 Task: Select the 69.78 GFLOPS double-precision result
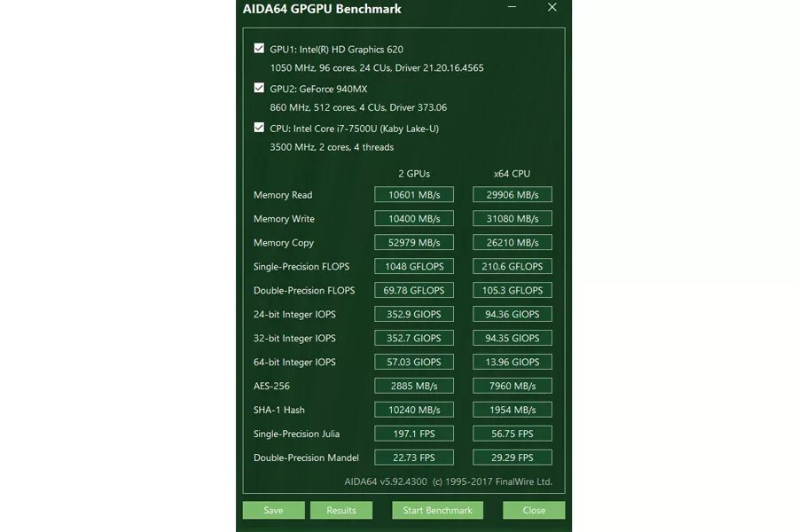tap(414, 290)
